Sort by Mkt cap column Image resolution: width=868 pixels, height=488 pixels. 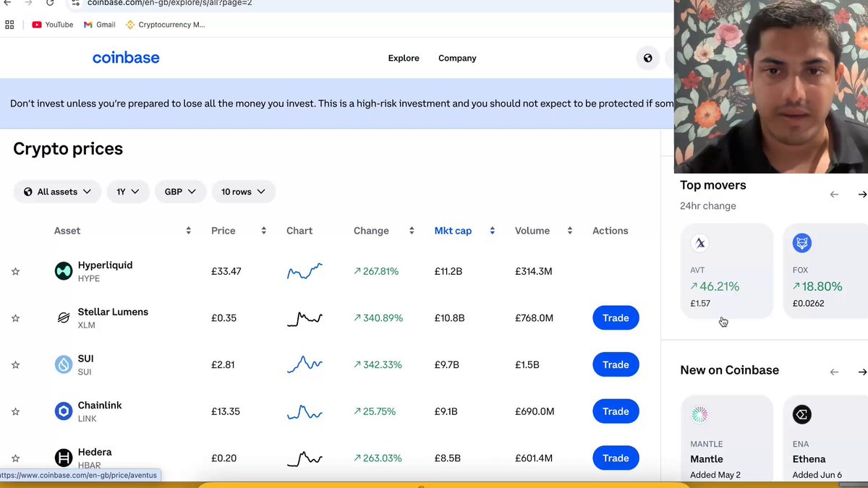pos(464,231)
